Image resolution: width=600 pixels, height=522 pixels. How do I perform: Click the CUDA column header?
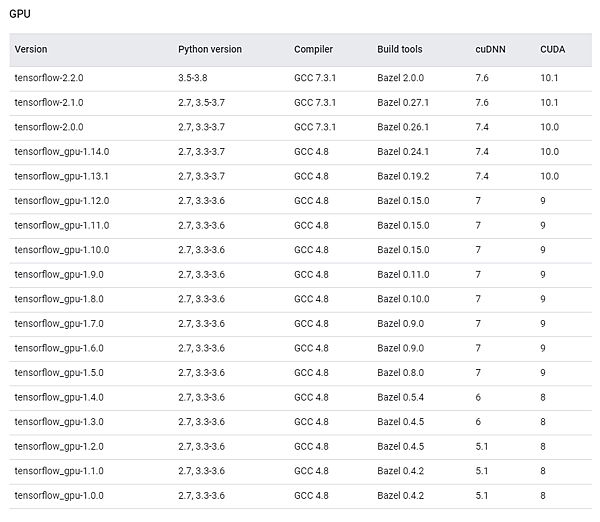(x=552, y=49)
